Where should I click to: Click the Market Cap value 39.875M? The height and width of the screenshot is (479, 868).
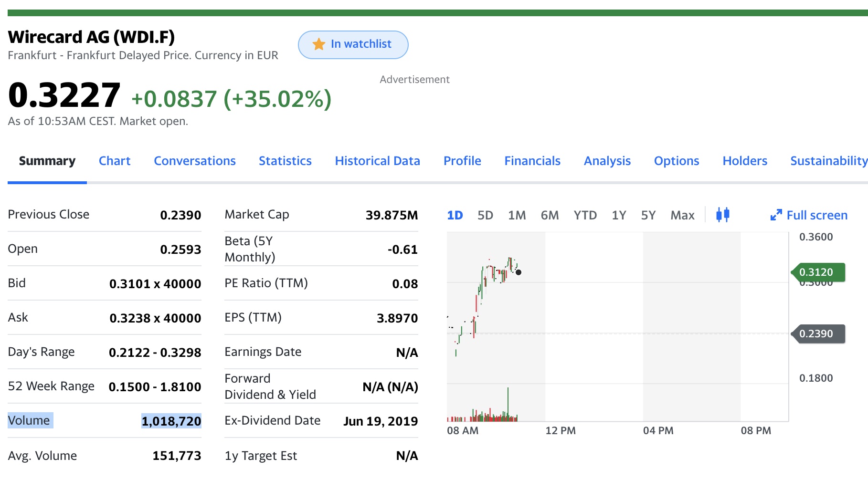click(392, 215)
